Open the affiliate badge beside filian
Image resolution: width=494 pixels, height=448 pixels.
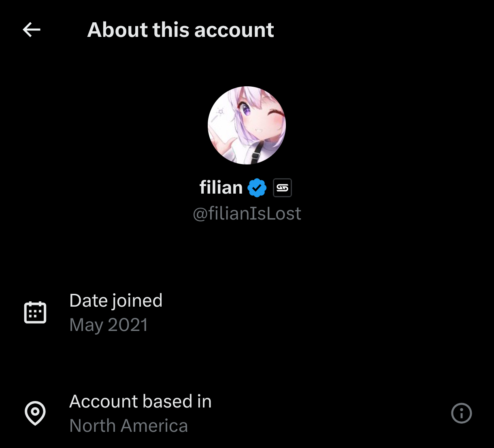pos(282,188)
